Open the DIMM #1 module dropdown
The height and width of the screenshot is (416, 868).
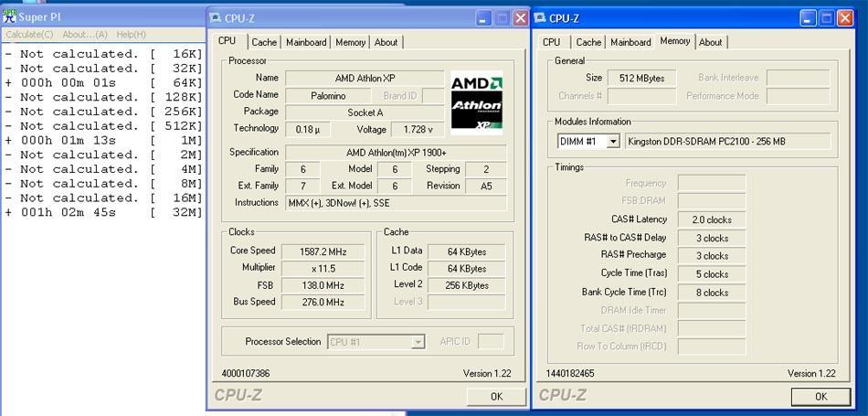613,142
